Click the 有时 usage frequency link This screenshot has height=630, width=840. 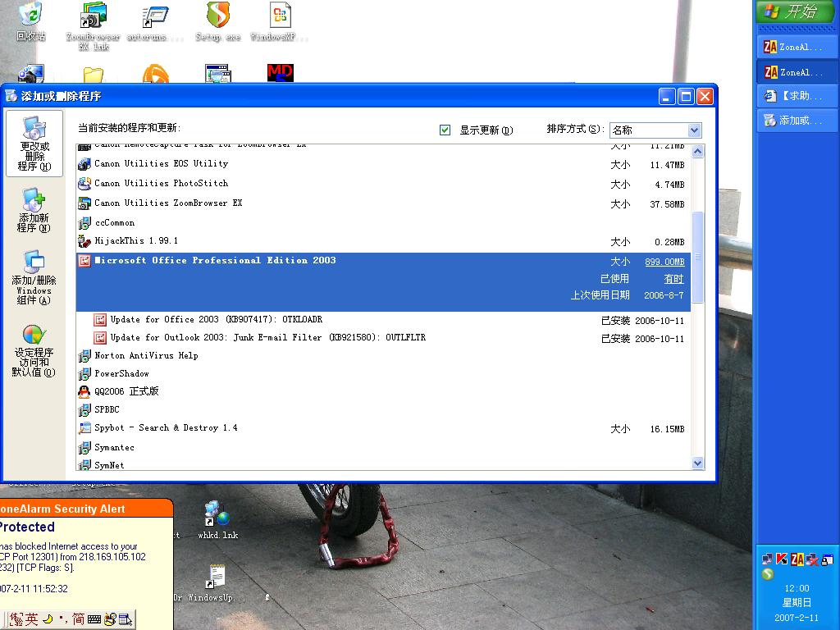[x=674, y=279]
